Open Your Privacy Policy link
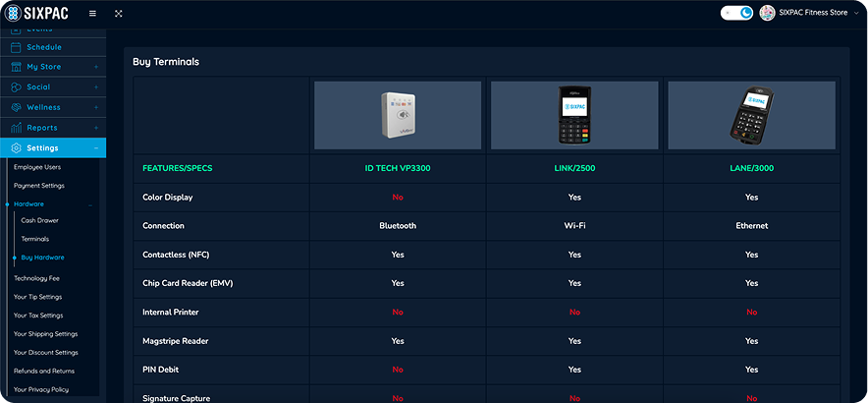868x403 pixels. 41,389
